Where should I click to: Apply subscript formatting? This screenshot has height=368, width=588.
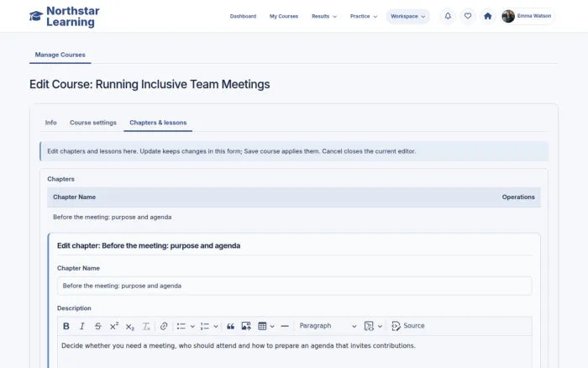(129, 326)
